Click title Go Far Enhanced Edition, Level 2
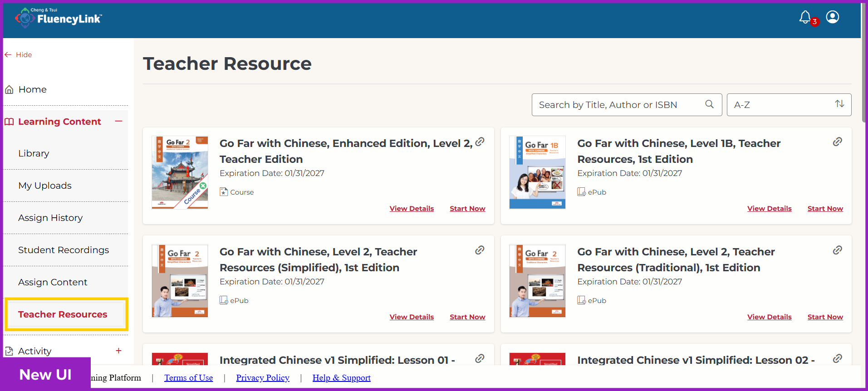This screenshot has height=391, width=868. (x=346, y=151)
